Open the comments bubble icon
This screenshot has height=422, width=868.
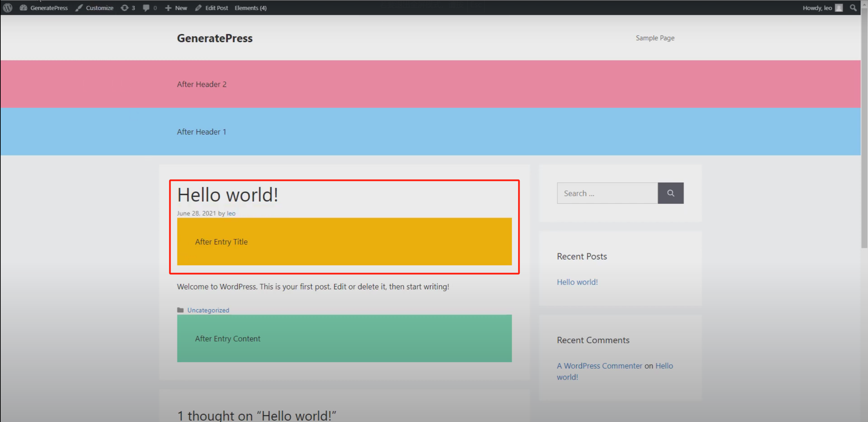146,7
